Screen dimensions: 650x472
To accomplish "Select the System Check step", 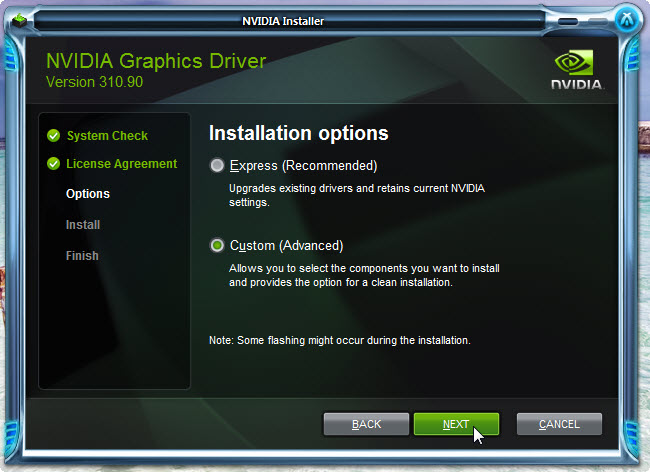I will point(107,136).
